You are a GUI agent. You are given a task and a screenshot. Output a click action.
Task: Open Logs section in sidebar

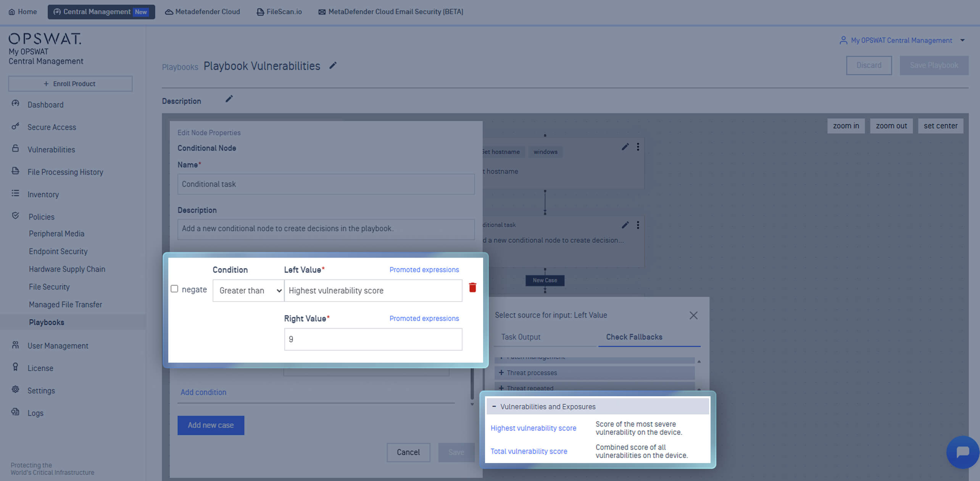pyautogui.click(x=35, y=413)
